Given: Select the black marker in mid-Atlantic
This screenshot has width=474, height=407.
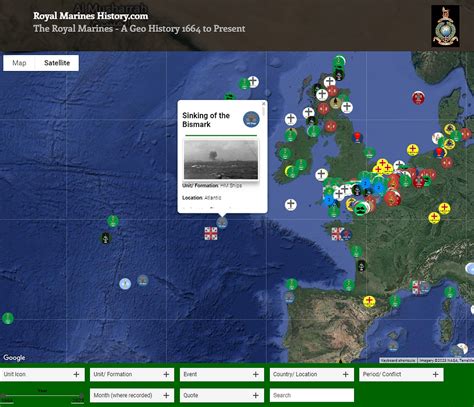Looking at the screenshot, I should point(106,238).
